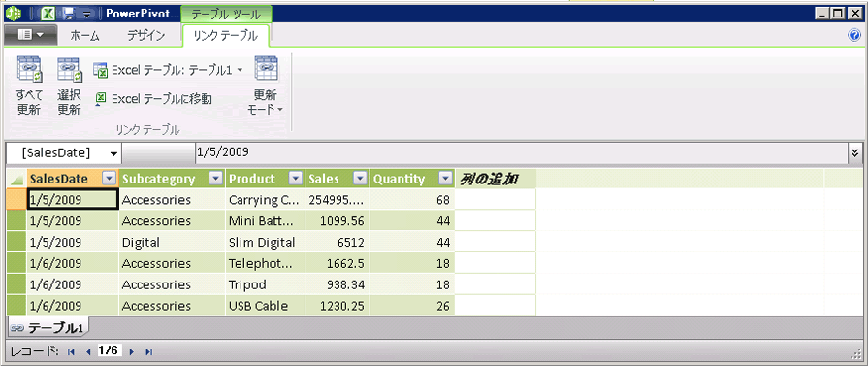
Task: Click the sales value 938.34
Action: click(x=338, y=284)
